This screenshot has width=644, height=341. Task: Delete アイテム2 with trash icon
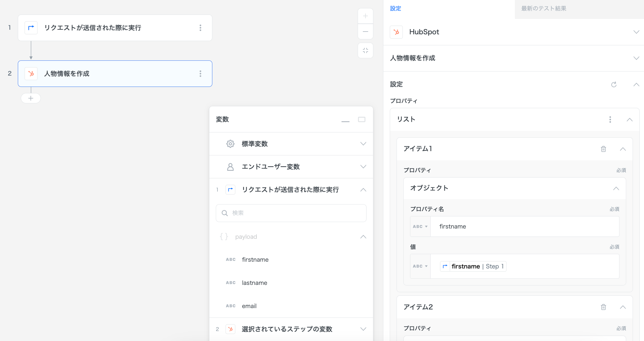[603, 307]
